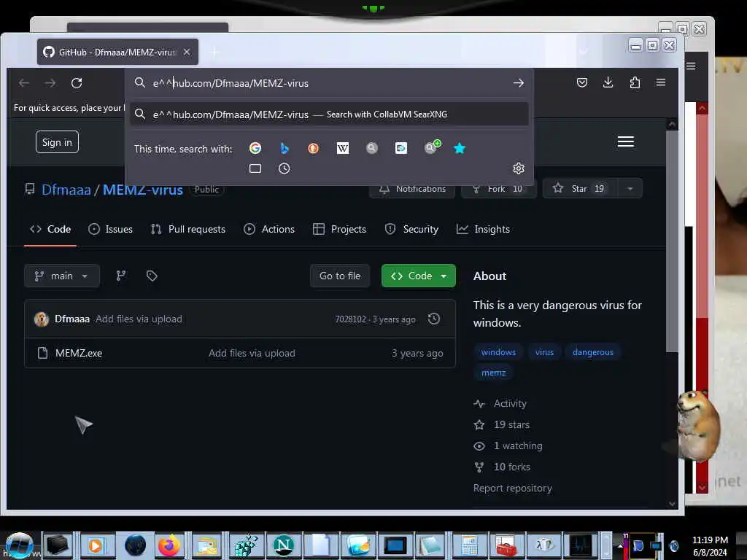Click the 'virus' topic tag

pyautogui.click(x=544, y=352)
